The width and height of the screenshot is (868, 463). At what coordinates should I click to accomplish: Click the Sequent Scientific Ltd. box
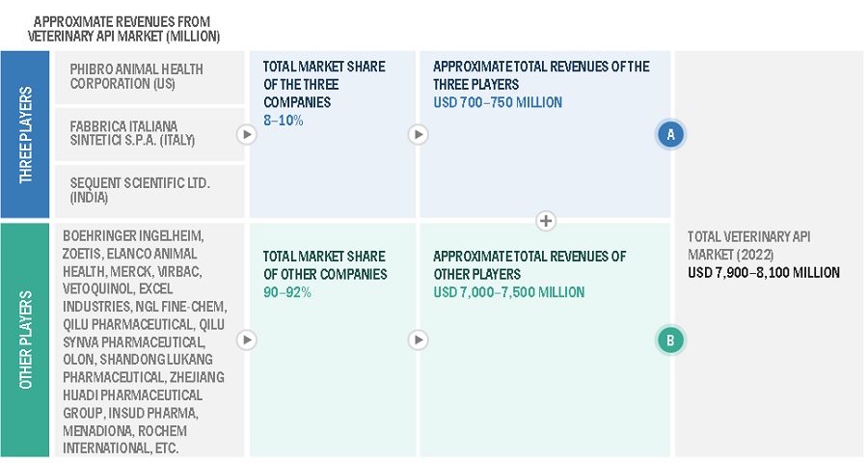click(148, 190)
